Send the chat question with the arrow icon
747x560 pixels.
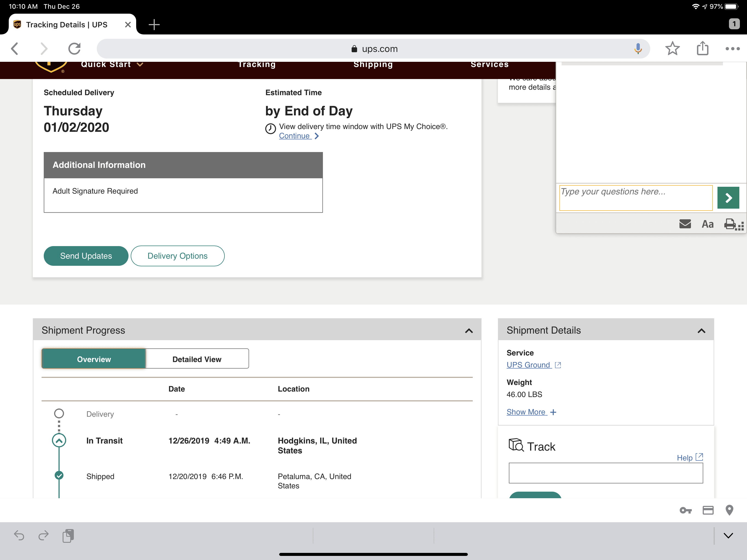tap(728, 198)
